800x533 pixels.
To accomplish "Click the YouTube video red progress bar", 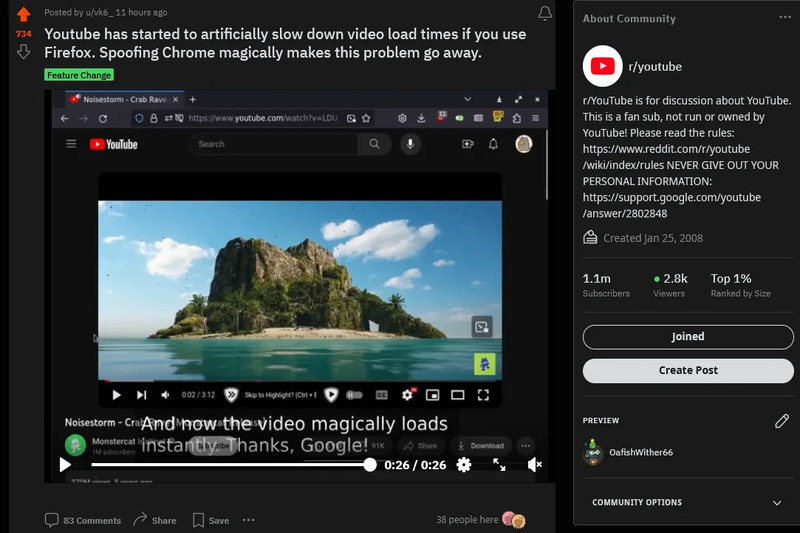I will click(300, 380).
